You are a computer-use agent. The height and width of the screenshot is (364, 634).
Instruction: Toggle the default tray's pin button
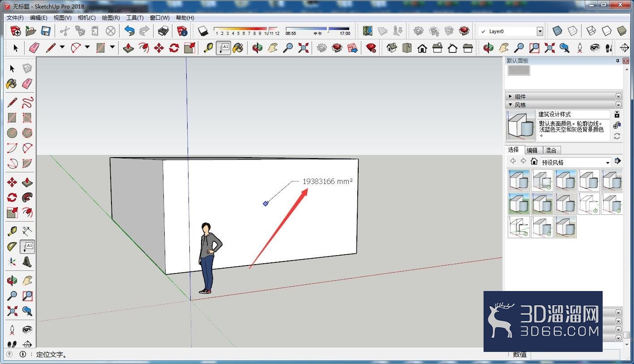[617, 60]
